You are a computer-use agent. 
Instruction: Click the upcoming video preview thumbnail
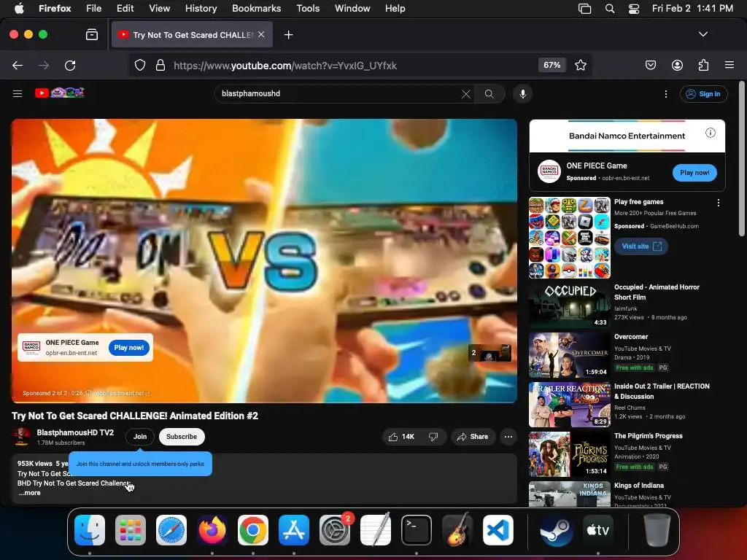tap(489, 353)
